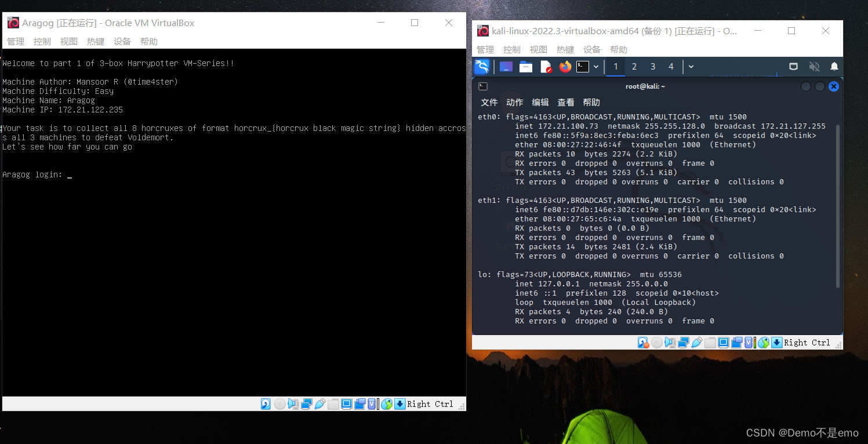868x444 pixels.
Task: Click audio icon in kali VM status bar
Action: tap(670, 343)
